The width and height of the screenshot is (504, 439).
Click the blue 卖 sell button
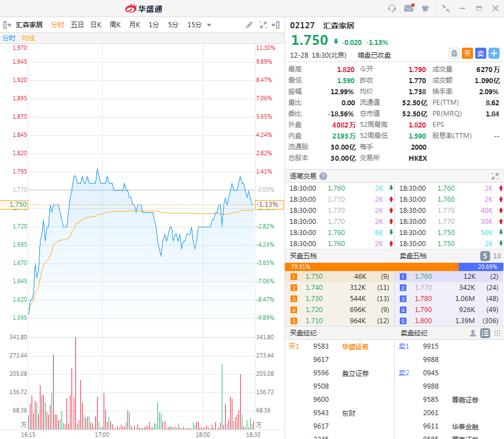[481, 53]
